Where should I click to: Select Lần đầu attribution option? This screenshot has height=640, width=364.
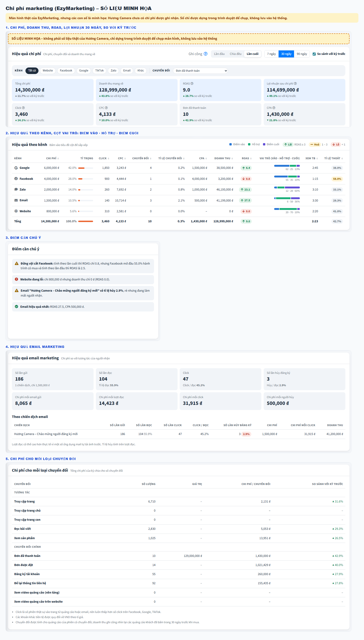point(219,54)
